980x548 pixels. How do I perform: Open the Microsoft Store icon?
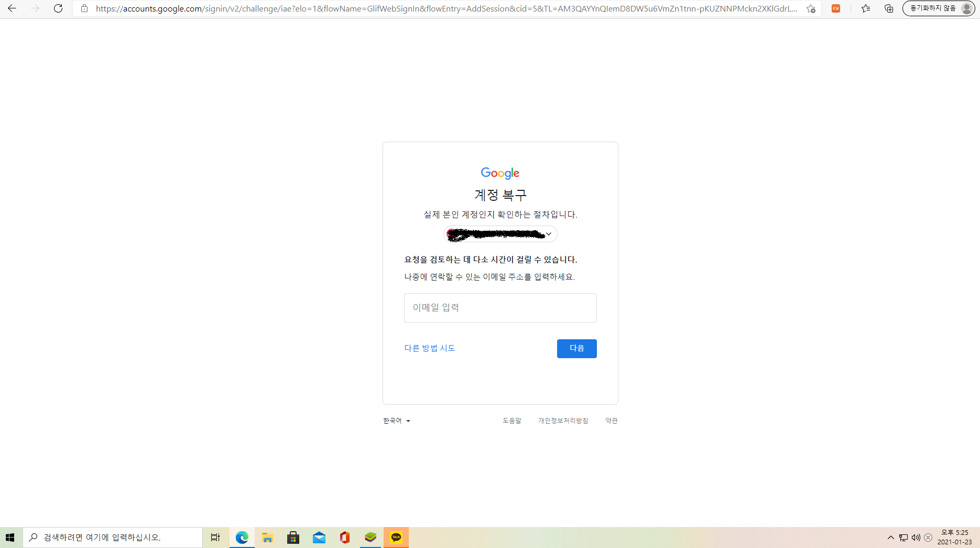pos(293,537)
